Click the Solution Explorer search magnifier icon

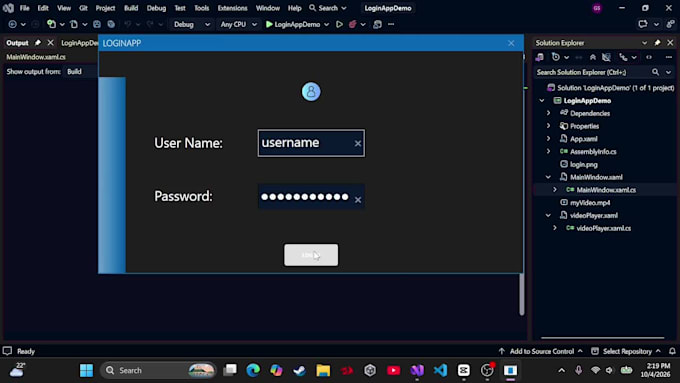coord(655,72)
